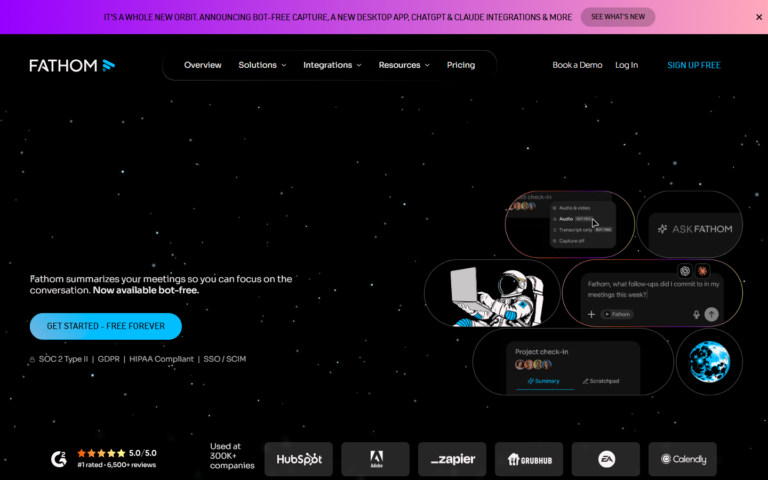The height and width of the screenshot is (480, 768).
Task: Click the Resources chevron arrow
Action: 427,65
